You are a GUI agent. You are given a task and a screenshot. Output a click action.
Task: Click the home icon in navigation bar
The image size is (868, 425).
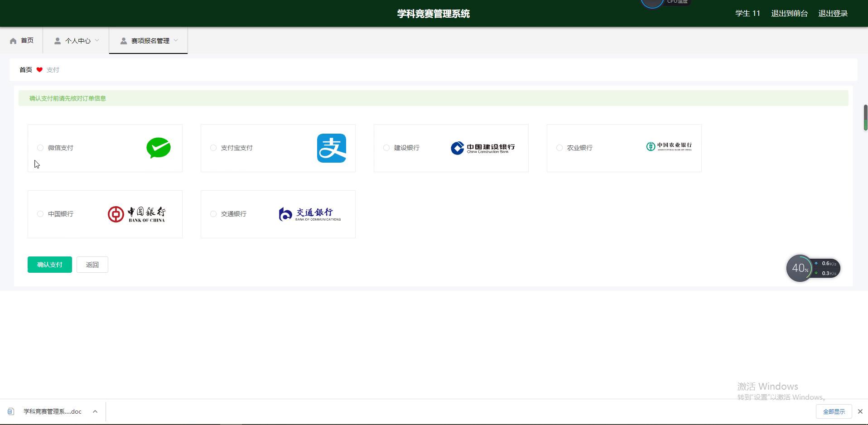coord(13,41)
